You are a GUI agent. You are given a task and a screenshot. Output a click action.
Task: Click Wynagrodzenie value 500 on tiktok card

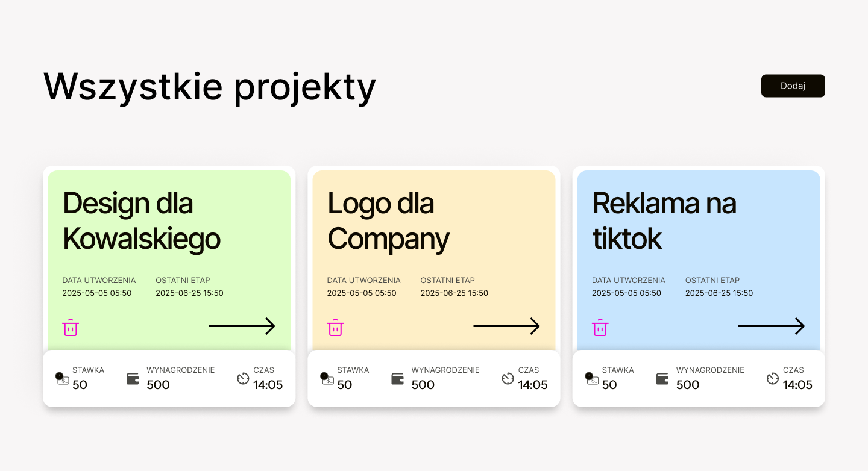point(688,385)
